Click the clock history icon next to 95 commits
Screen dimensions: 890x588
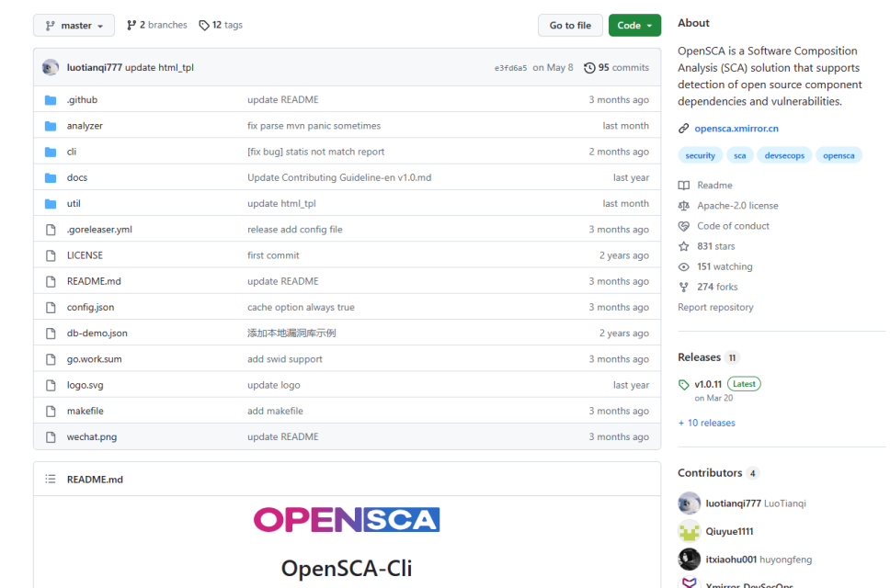589,68
